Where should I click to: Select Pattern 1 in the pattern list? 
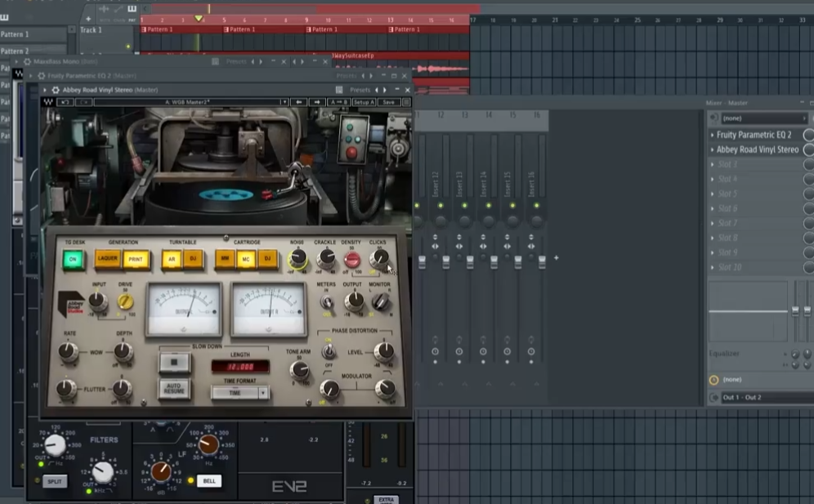[x=34, y=34]
